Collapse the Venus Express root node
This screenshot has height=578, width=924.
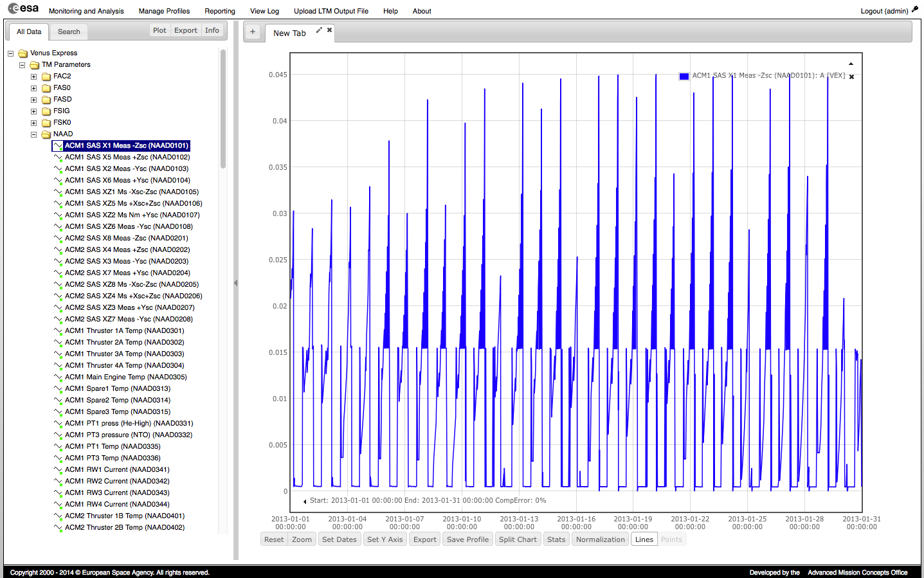coord(11,53)
